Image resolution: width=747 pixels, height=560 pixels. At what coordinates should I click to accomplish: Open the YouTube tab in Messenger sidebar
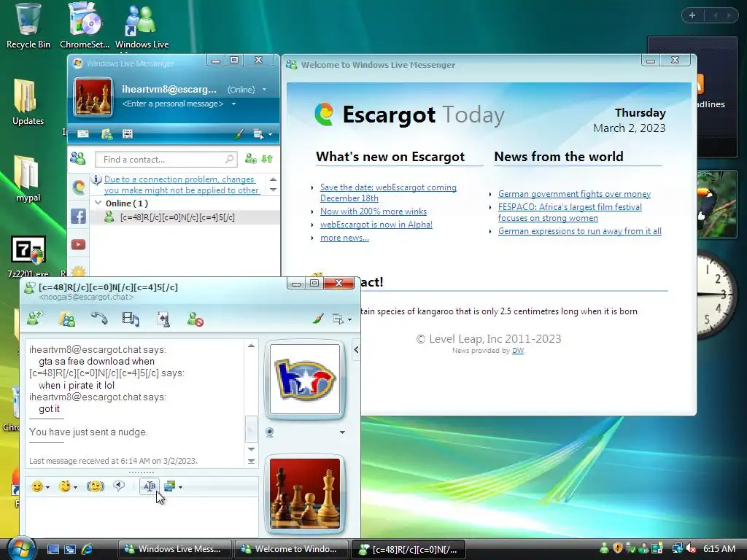pyautogui.click(x=79, y=245)
